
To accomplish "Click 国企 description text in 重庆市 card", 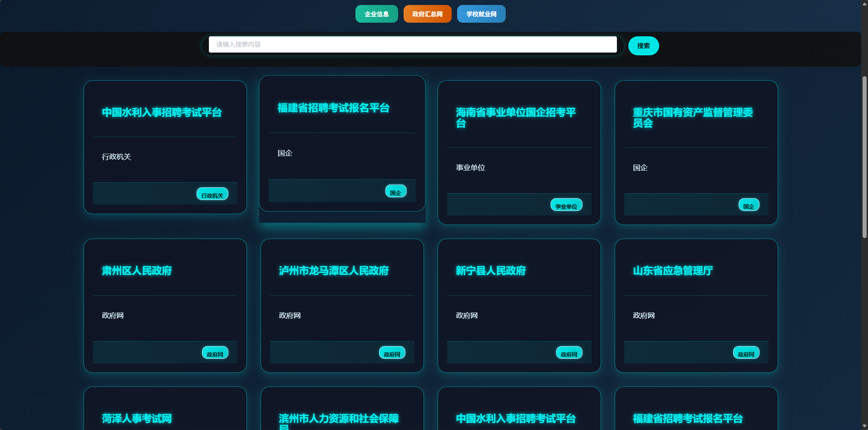I will pyautogui.click(x=640, y=168).
